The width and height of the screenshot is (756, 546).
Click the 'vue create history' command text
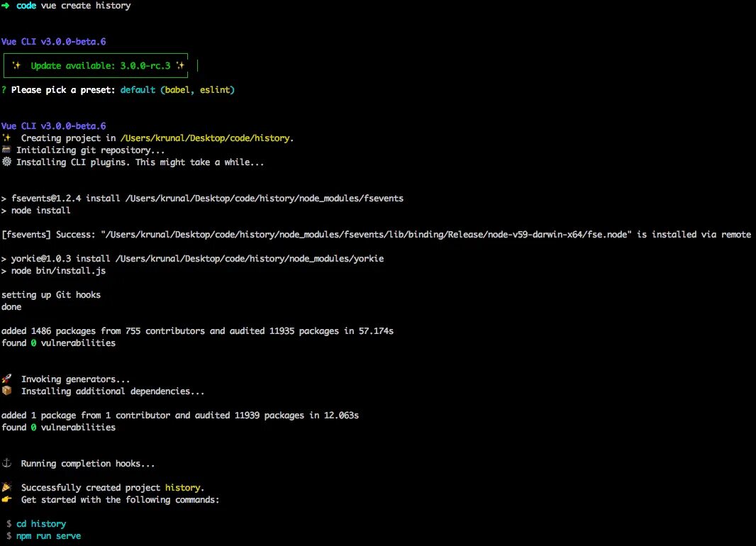tap(86, 6)
